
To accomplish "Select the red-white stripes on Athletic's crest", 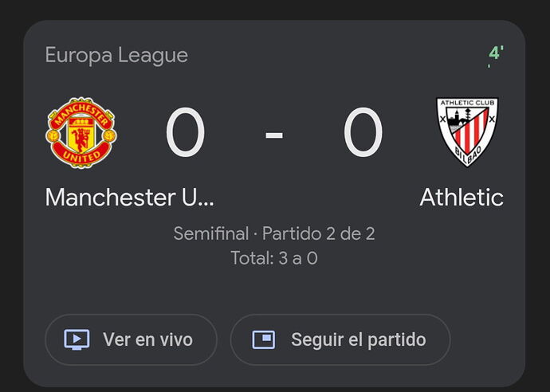I will 470,129.
